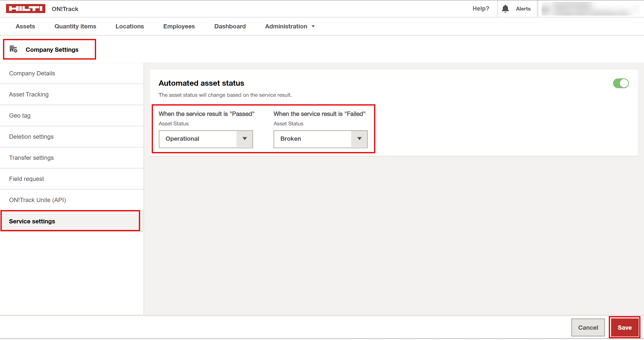
Task: Save the service settings
Action: (624, 327)
